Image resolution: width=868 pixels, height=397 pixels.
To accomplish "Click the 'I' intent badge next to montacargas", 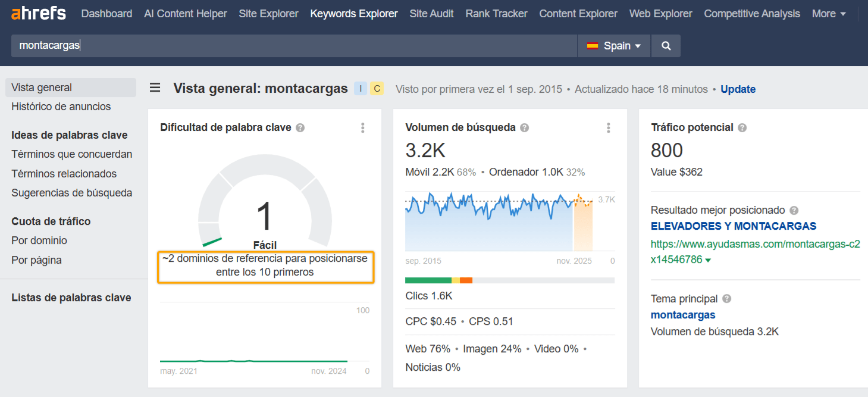I will click(x=361, y=88).
